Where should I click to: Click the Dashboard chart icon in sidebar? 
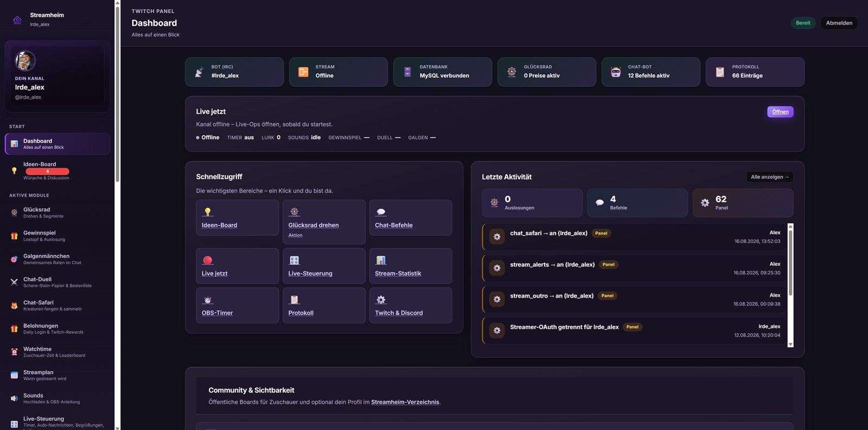pos(14,144)
